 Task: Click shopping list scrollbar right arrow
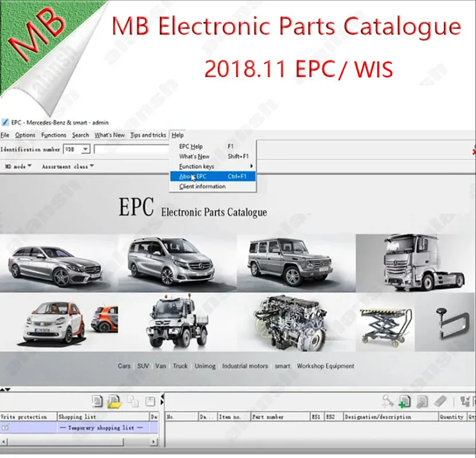(154, 441)
